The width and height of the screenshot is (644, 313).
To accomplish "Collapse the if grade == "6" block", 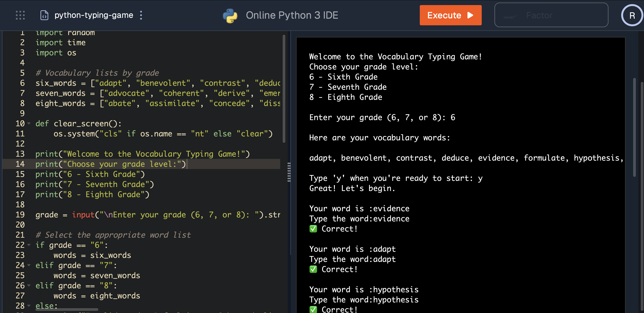I will point(29,245).
